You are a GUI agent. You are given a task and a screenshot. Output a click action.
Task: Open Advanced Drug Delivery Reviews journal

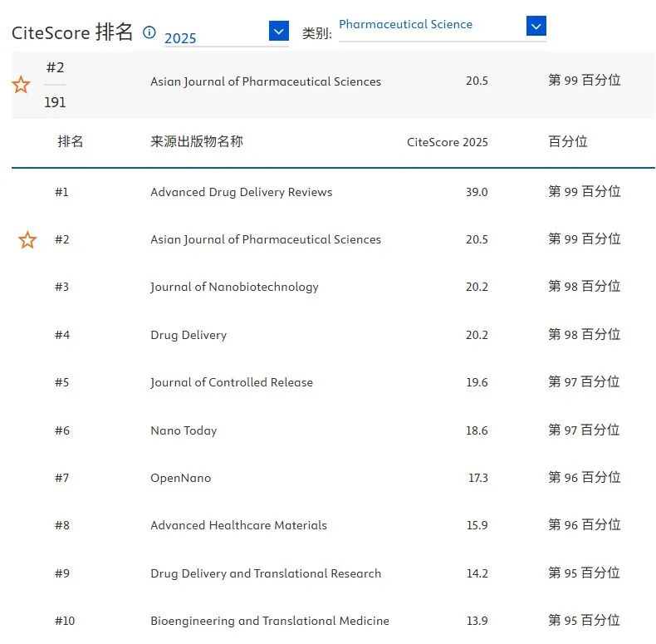pos(242,192)
